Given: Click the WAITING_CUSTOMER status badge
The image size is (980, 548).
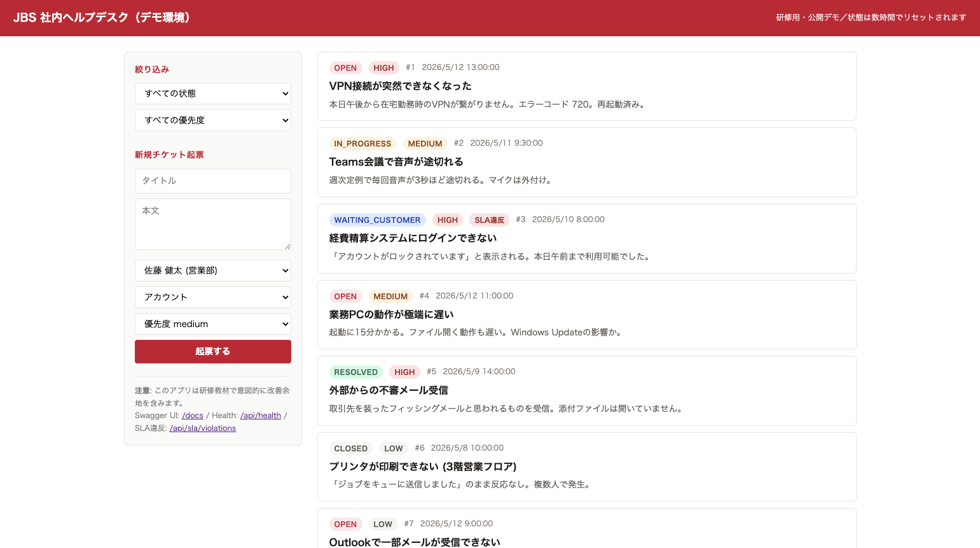Looking at the screenshot, I should (377, 220).
